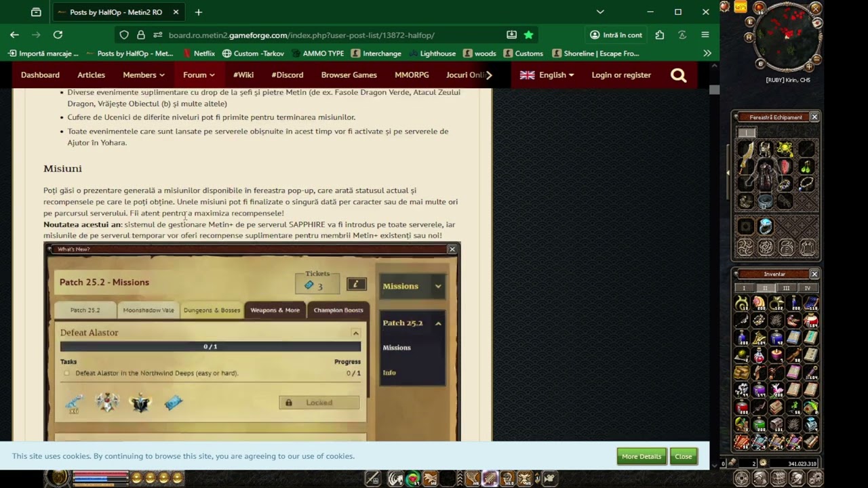The image size is (868, 488).
Task: Click the Defeat Alastor 0/1 progress bar
Action: 210,346
